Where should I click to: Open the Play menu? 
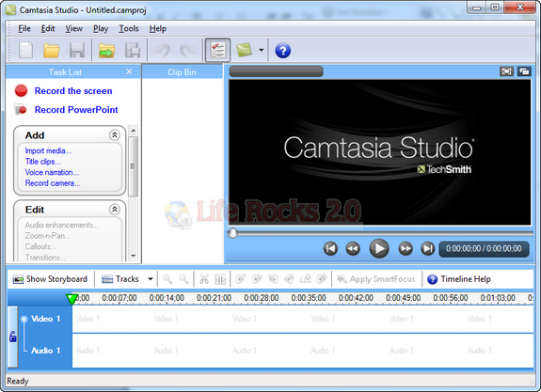click(101, 28)
